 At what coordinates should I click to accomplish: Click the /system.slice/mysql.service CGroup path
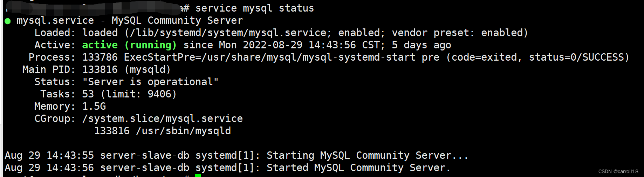162,118
